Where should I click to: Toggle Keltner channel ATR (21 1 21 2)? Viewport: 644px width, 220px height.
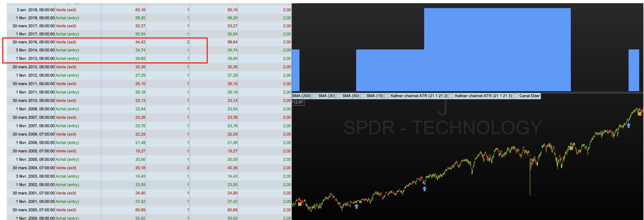point(387,96)
